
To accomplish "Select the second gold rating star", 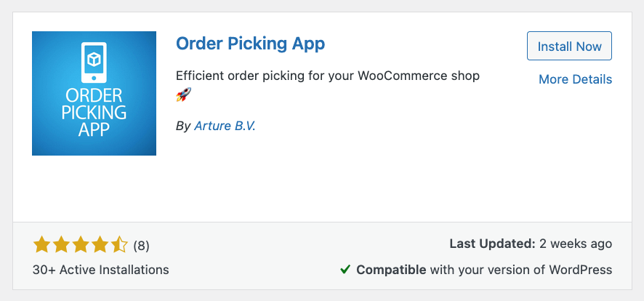I will (x=61, y=245).
